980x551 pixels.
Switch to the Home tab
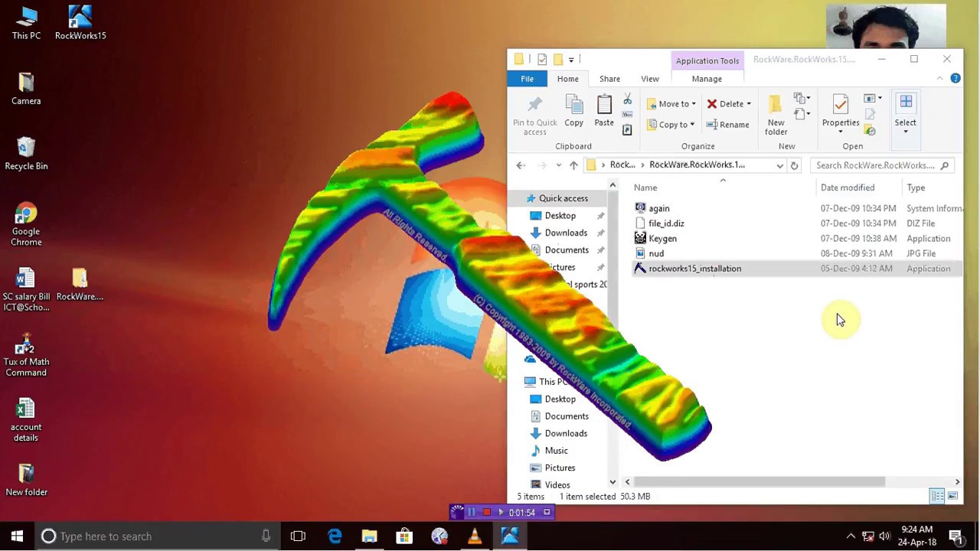click(x=568, y=79)
